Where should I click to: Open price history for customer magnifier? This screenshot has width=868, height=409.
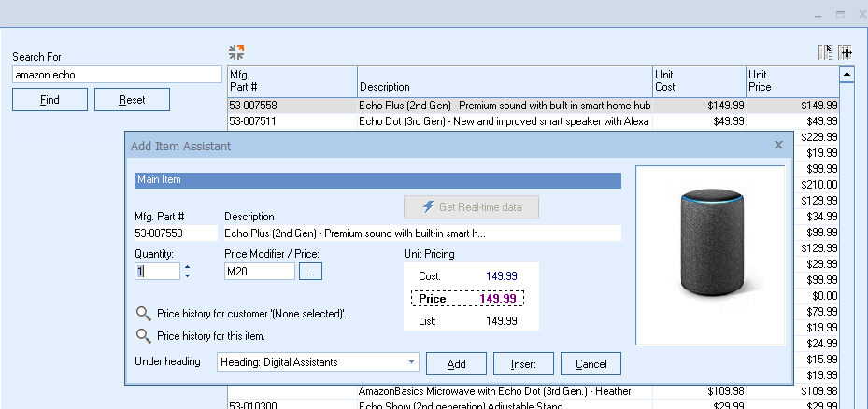pyautogui.click(x=143, y=314)
